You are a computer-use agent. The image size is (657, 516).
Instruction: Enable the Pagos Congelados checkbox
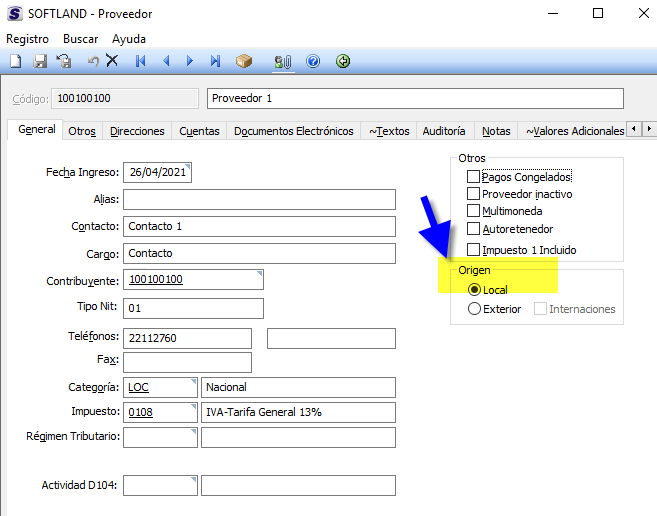474,177
